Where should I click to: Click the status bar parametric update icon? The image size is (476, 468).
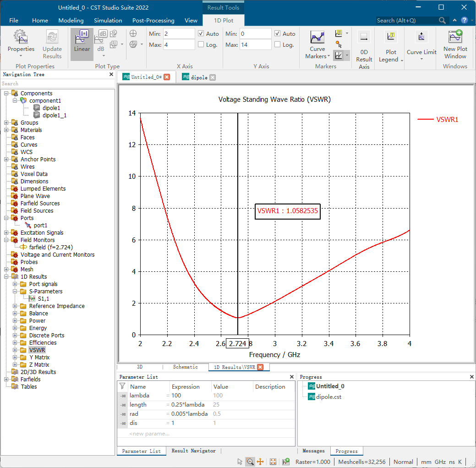286,462
